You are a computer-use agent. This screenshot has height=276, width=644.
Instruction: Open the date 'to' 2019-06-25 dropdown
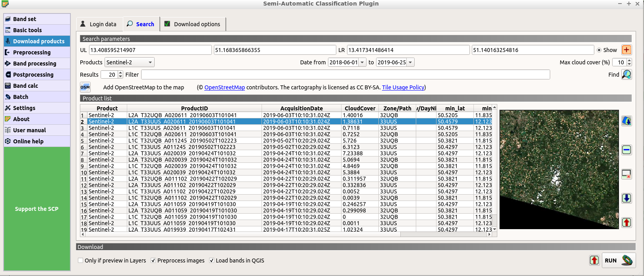point(410,62)
